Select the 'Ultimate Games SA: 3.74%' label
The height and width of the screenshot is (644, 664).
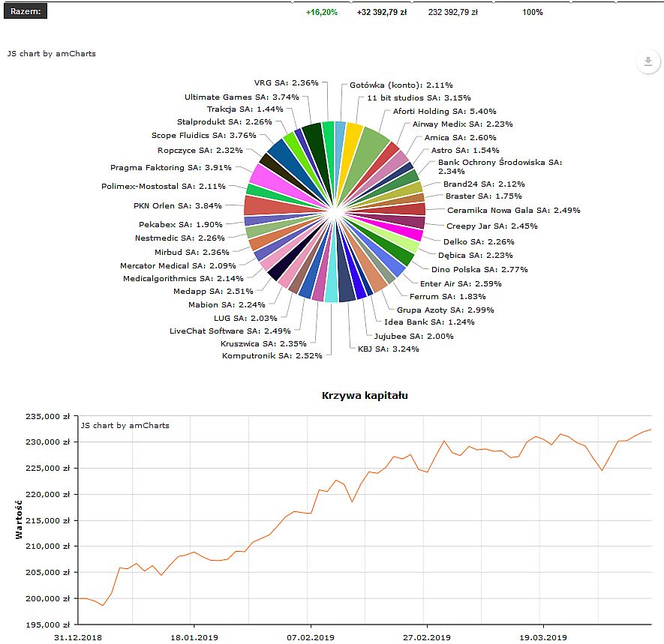[242, 97]
